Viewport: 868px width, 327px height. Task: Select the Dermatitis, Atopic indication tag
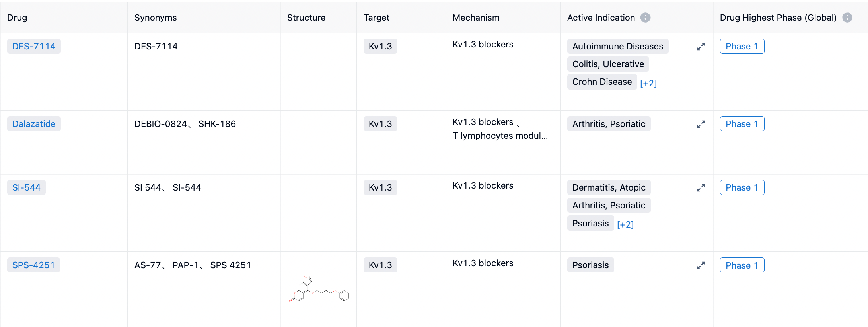coord(609,187)
